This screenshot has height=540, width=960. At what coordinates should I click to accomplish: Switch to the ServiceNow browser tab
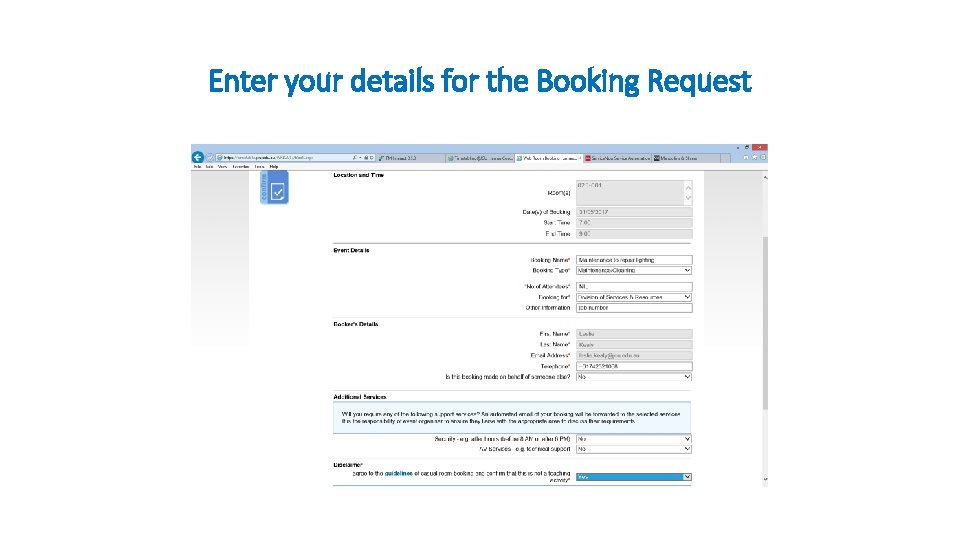pos(617,158)
